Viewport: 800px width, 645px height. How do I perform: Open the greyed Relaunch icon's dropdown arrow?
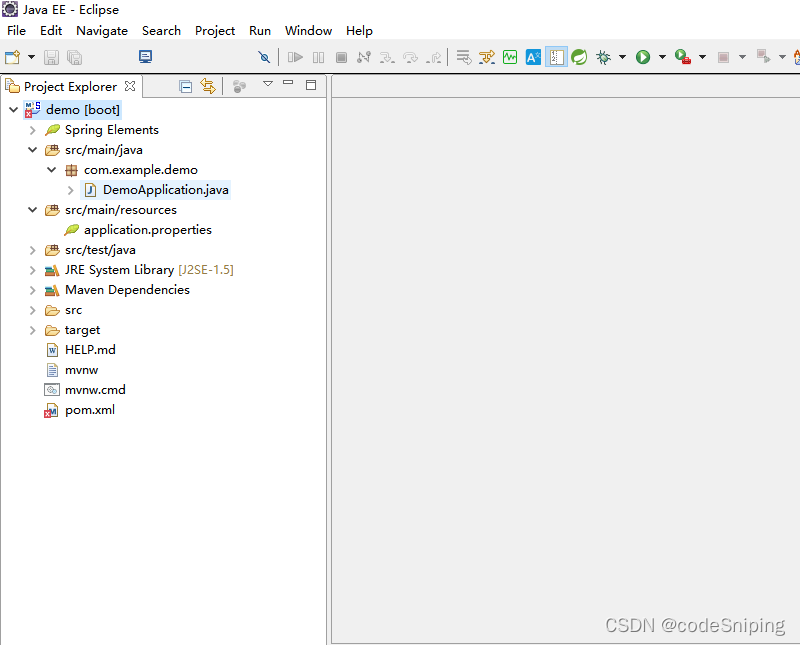[x=782, y=57]
